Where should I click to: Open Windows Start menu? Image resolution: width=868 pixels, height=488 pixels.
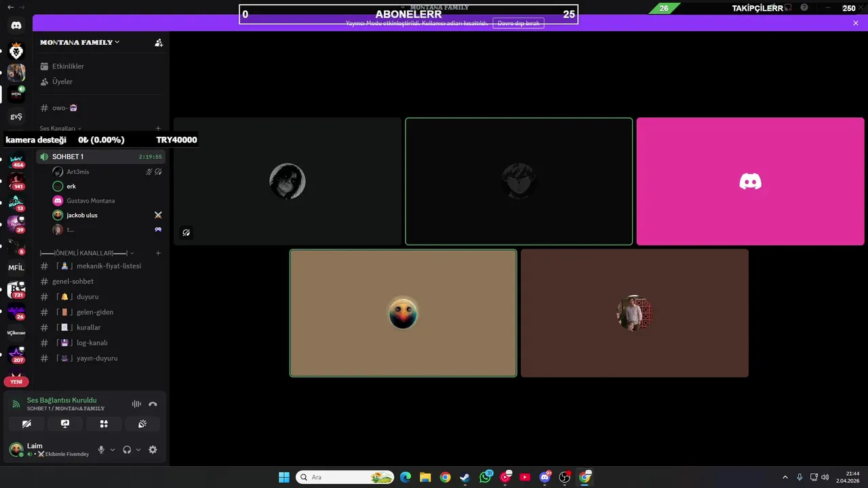pyautogui.click(x=284, y=477)
